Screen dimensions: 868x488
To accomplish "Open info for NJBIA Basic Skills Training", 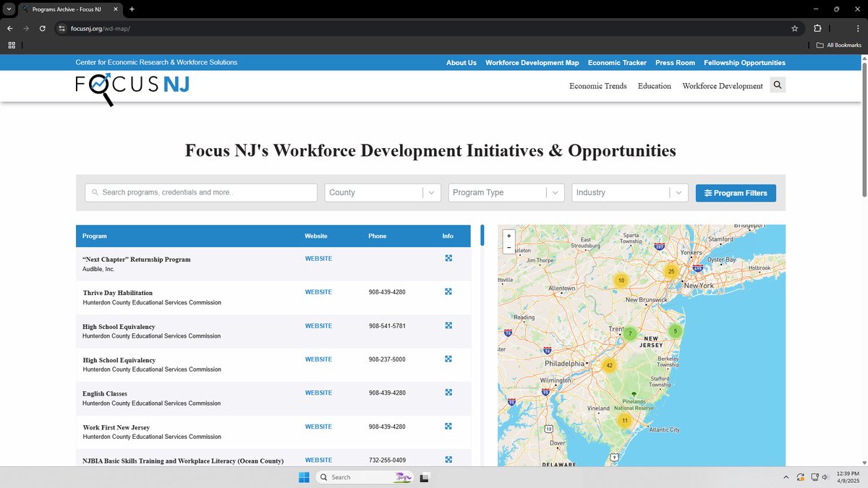I will [x=448, y=460].
